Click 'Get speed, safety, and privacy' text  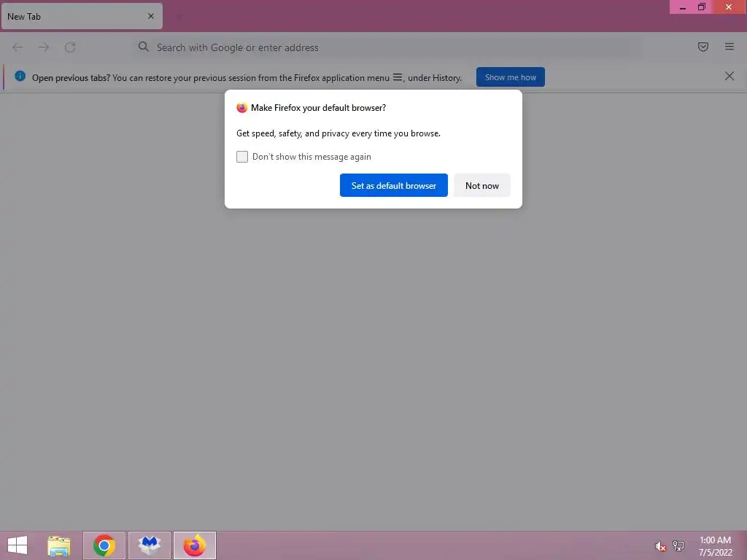pyautogui.click(x=338, y=133)
